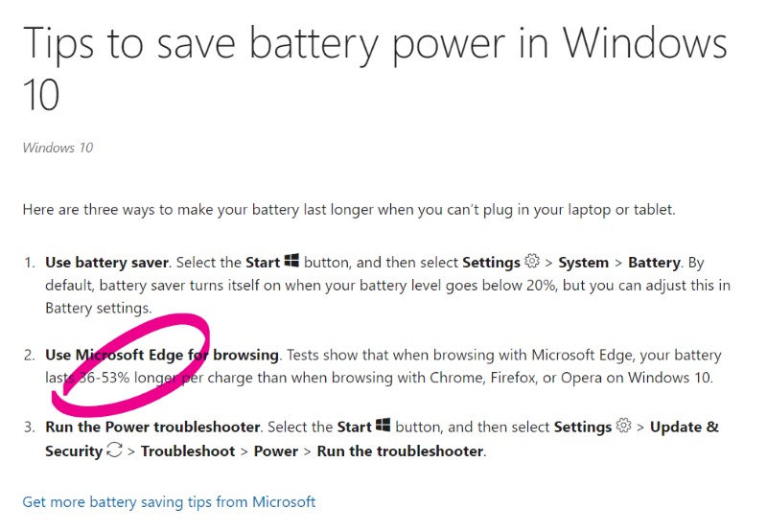Click the bold 'Update &' text in tip three
The height and width of the screenshot is (532, 767).
[685, 427]
